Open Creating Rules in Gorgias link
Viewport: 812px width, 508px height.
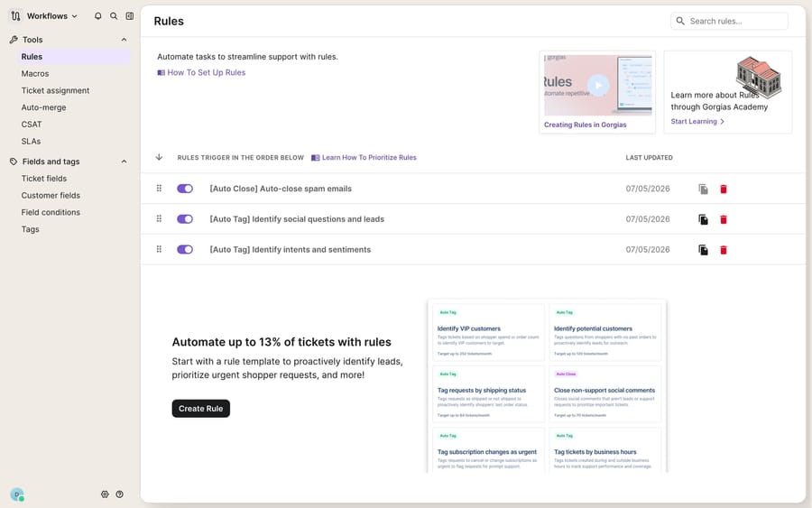(x=586, y=125)
